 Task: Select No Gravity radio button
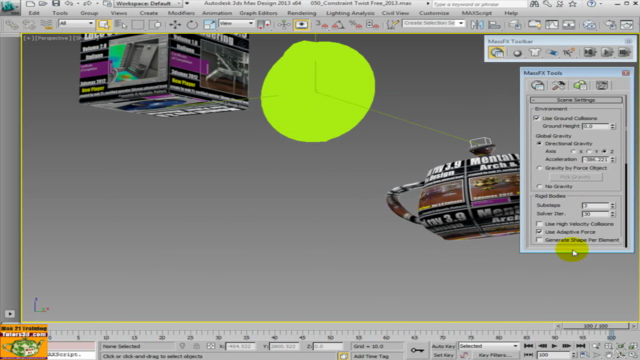(x=539, y=187)
